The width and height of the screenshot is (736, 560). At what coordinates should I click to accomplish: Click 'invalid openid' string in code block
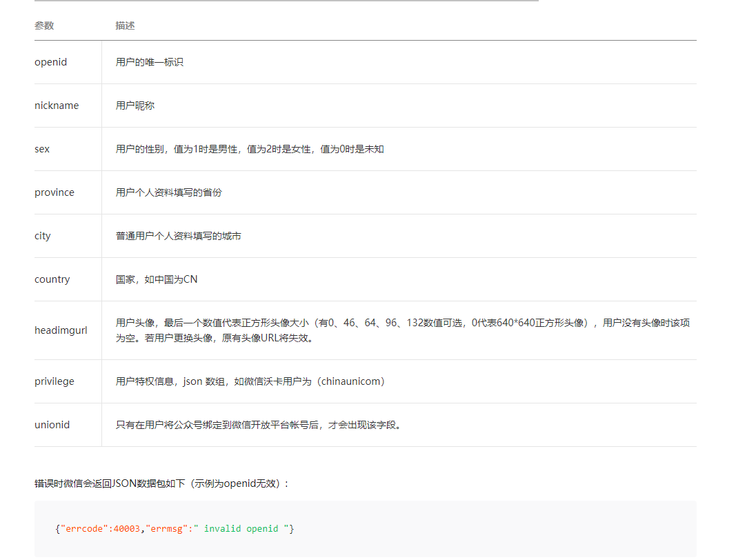tap(241, 529)
